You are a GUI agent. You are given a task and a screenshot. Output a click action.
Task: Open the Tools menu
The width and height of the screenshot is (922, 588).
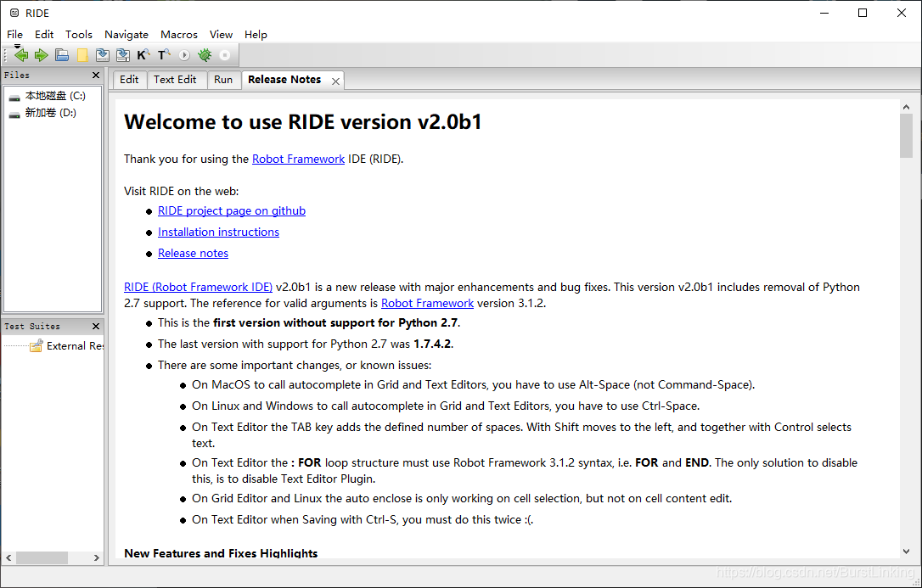(x=79, y=35)
